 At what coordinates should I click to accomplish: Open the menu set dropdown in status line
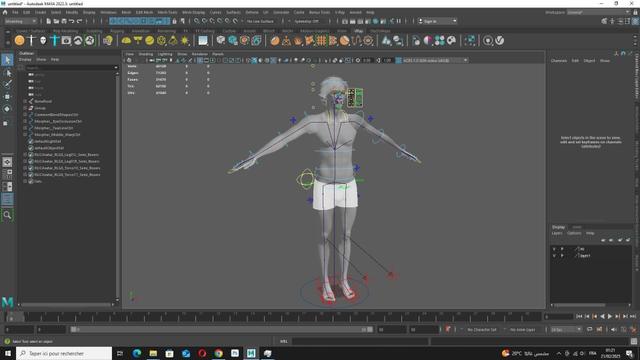20,21
